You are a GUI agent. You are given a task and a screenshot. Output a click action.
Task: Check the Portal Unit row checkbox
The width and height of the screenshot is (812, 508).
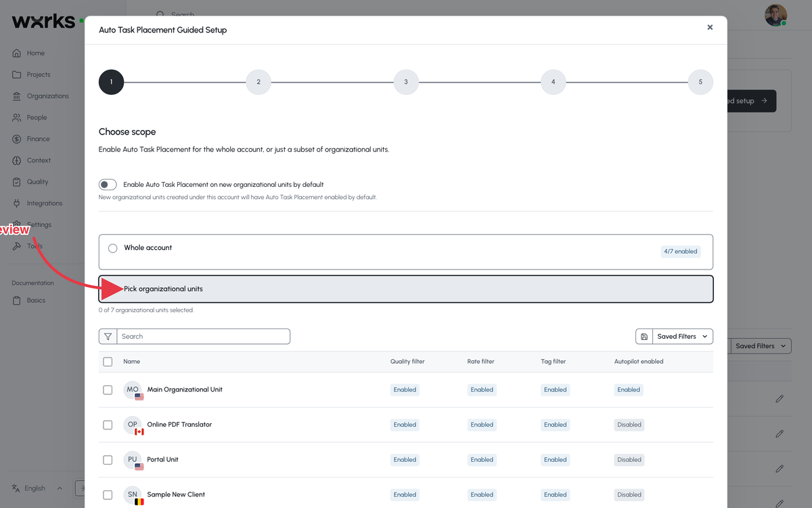tap(108, 460)
